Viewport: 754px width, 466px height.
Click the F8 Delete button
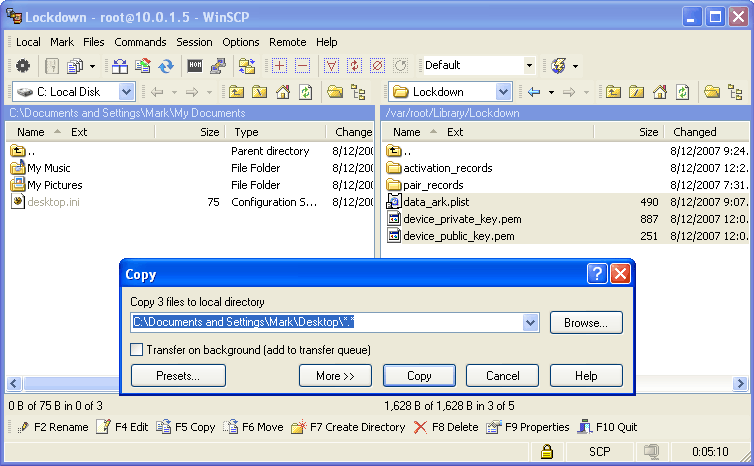click(446, 427)
